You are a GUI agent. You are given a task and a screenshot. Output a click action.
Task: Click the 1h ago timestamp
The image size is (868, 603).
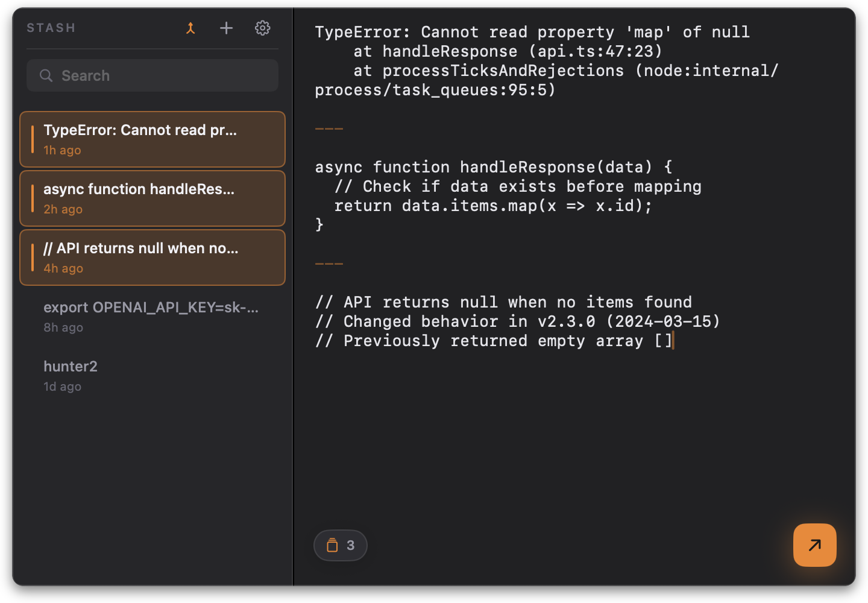pos(62,150)
